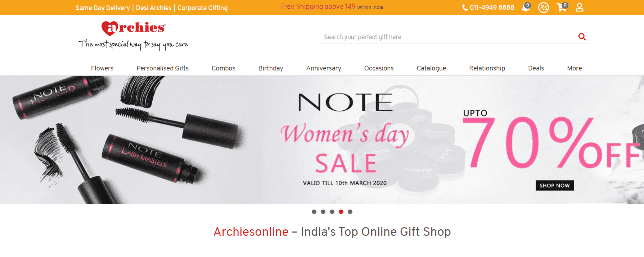Select the active red carousel dot

tap(341, 212)
